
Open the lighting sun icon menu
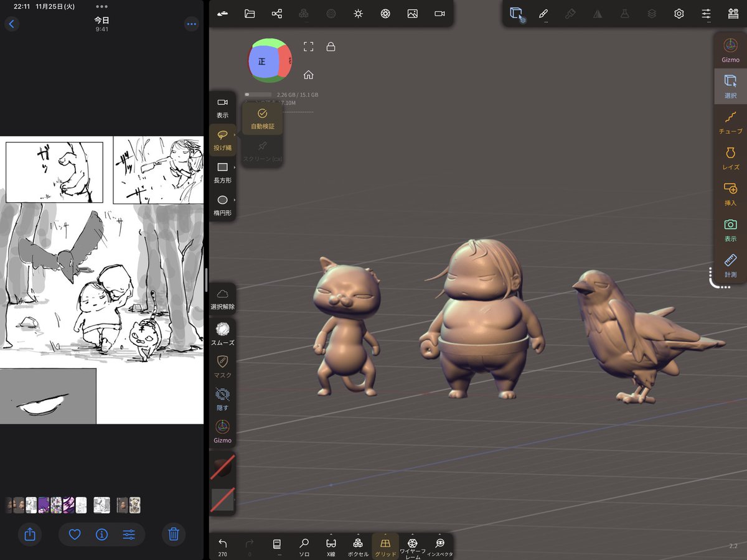point(358,14)
